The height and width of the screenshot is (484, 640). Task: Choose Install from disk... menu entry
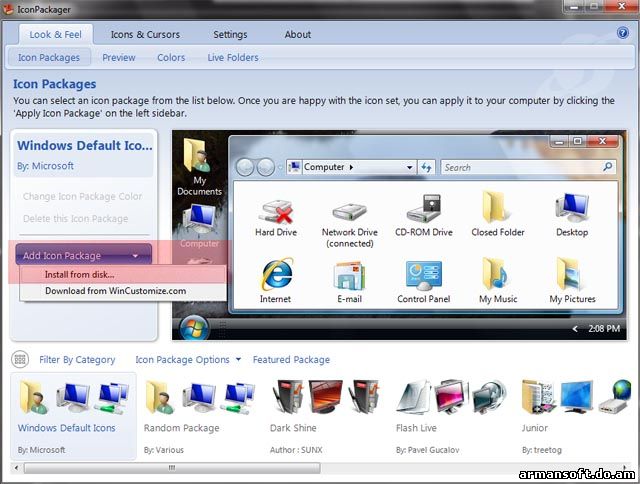pos(122,274)
